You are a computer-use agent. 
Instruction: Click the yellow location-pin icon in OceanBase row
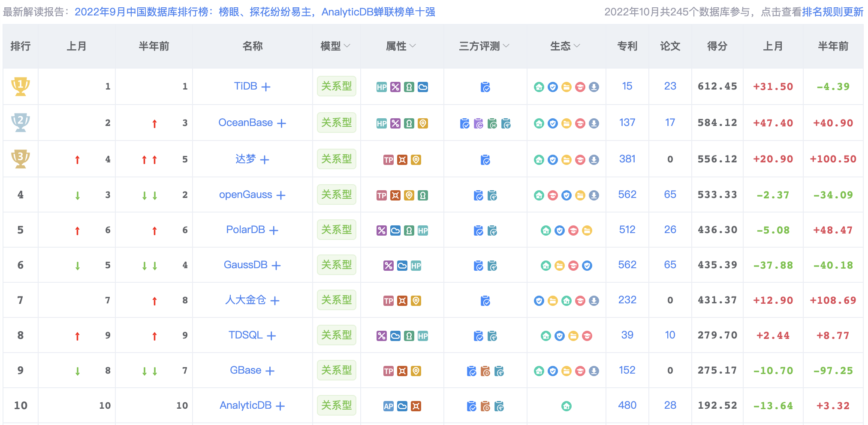click(423, 124)
